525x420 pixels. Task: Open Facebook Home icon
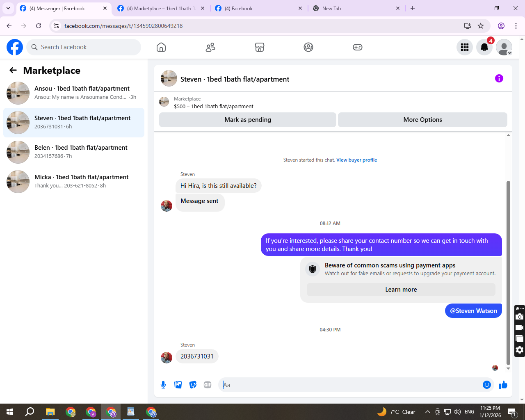(x=161, y=47)
